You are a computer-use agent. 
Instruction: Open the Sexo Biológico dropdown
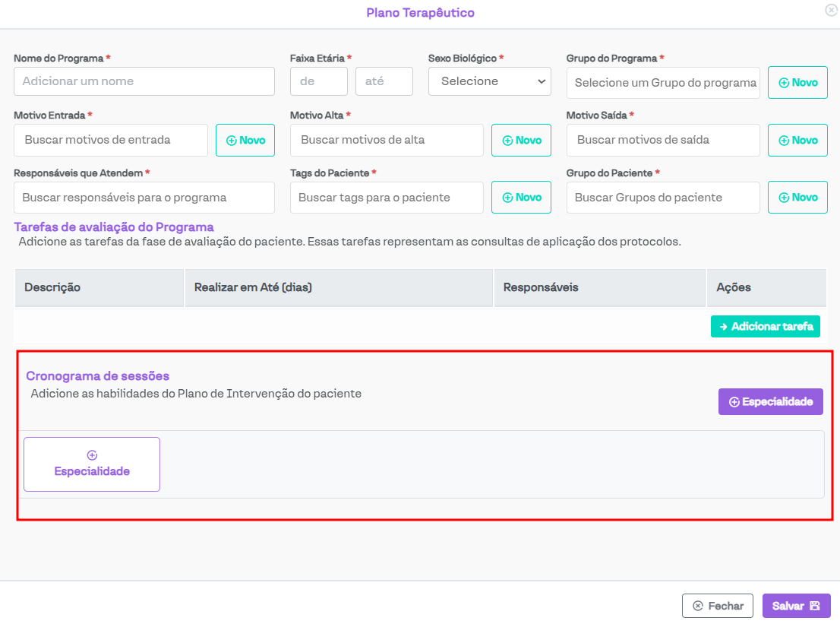pyautogui.click(x=489, y=81)
